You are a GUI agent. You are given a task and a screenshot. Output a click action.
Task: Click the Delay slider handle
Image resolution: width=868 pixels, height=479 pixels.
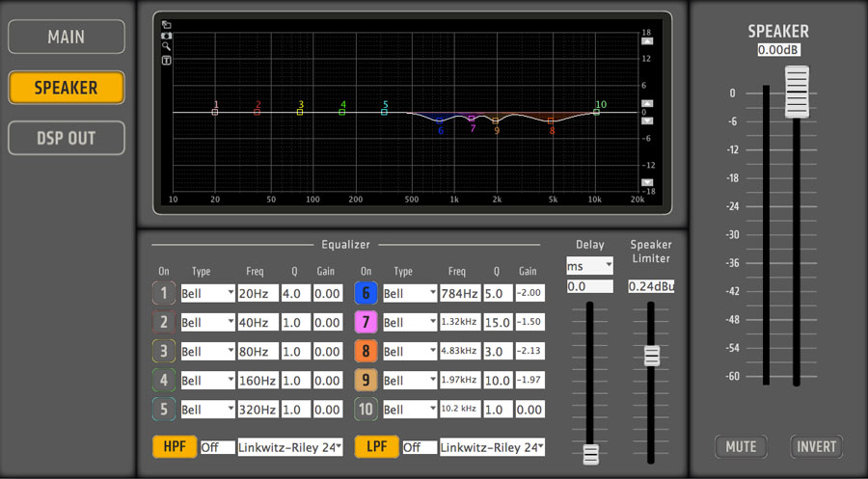point(590,454)
